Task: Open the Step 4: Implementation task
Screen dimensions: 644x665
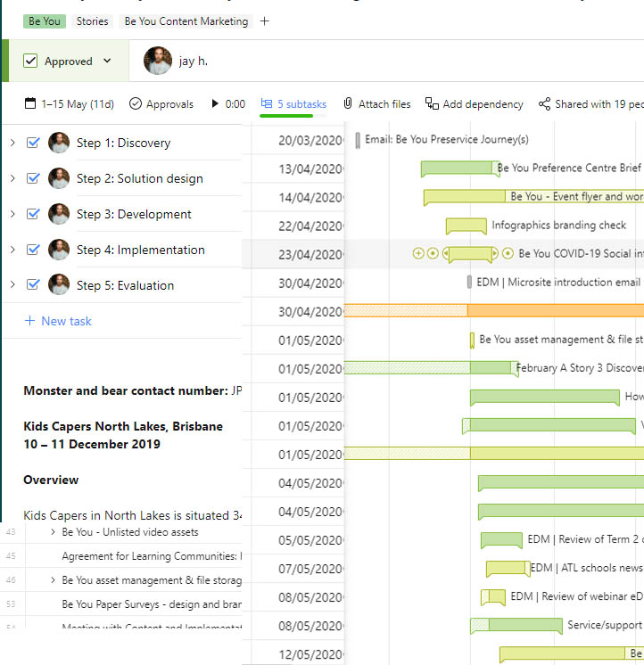Action: (x=140, y=250)
